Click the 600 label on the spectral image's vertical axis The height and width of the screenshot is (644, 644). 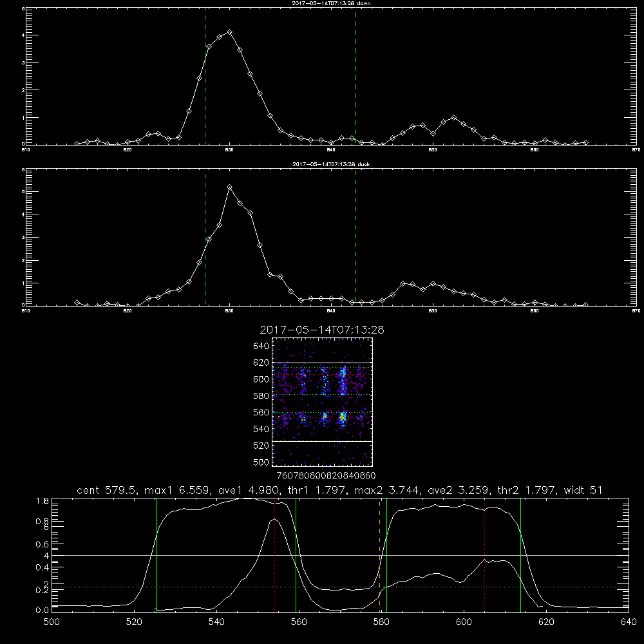[261, 379]
